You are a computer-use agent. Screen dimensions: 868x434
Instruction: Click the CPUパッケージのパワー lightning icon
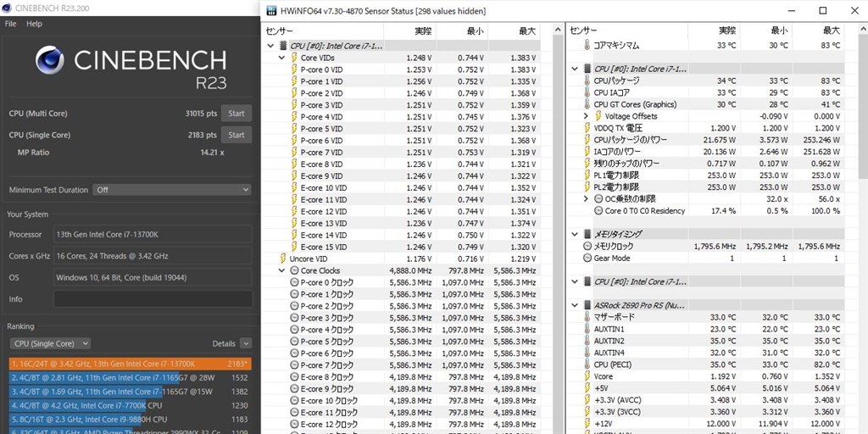click(x=587, y=140)
